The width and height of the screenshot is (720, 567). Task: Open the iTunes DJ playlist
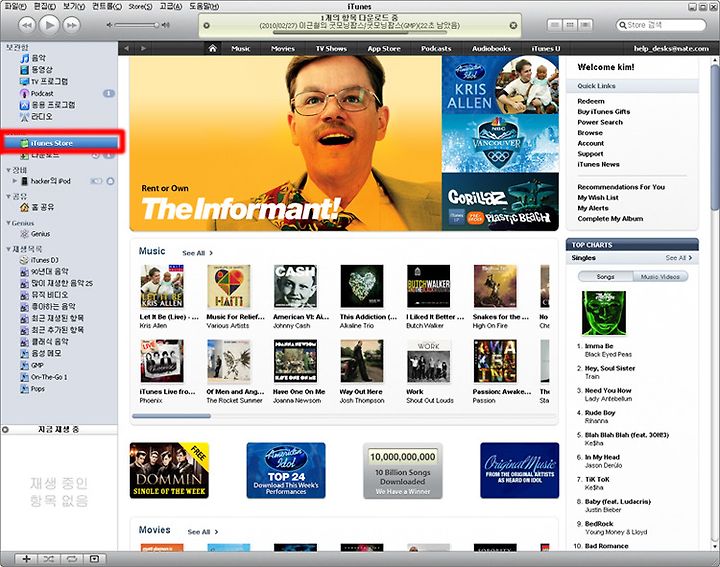coord(39,260)
